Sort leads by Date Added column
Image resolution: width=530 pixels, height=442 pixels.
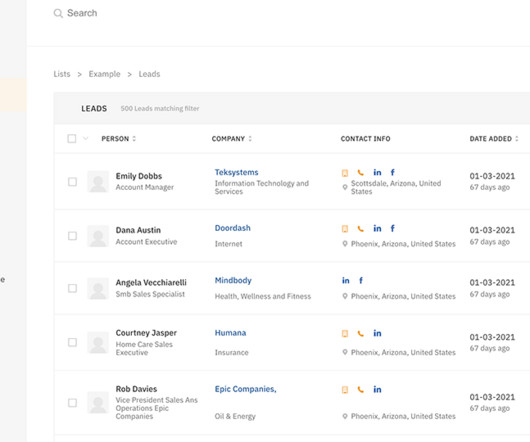point(494,139)
